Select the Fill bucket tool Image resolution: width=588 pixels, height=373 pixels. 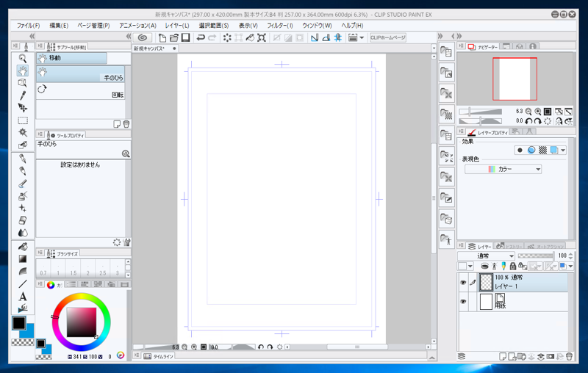tap(23, 247)
